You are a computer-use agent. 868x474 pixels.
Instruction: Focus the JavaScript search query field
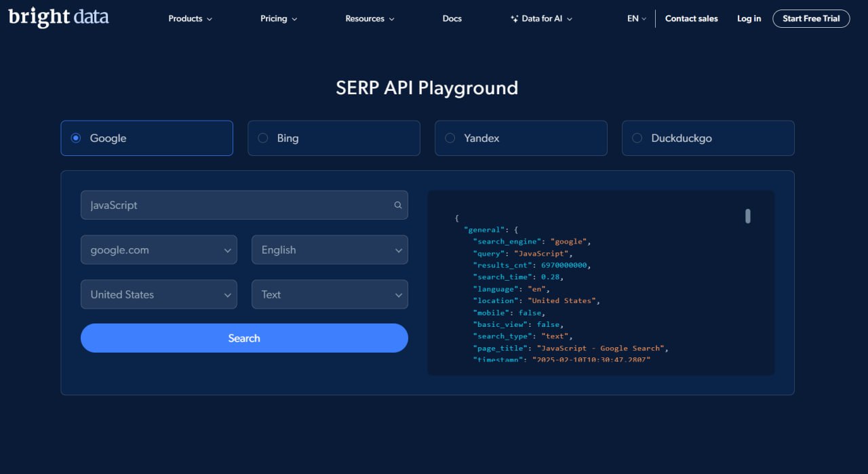[244, 205]
